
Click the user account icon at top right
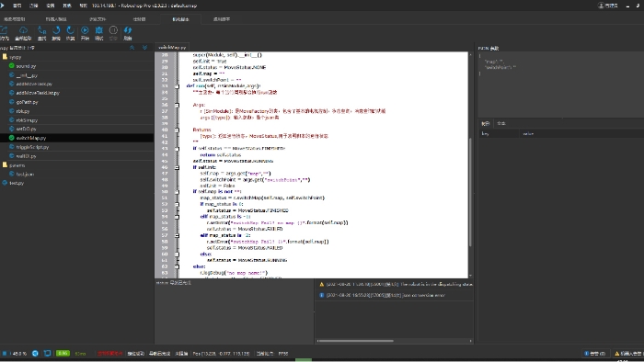[601, 6]
